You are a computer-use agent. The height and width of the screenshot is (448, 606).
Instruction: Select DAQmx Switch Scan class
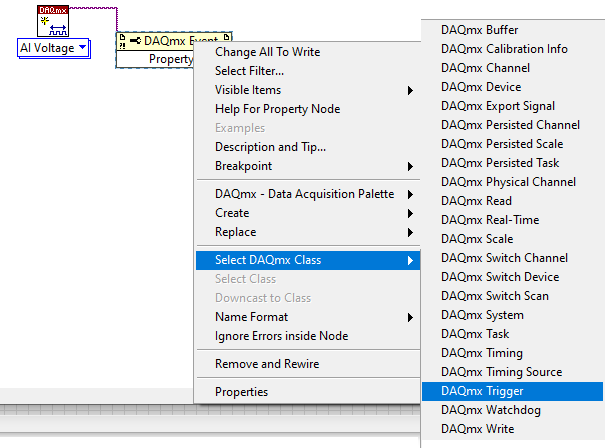512,296
